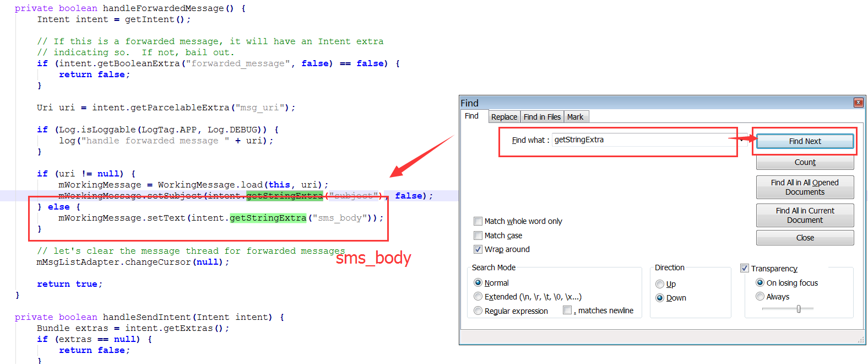The width and height of the screenshot is (868, 364).
Task: Click handleForwardedMessage method name
Action: 163,8
